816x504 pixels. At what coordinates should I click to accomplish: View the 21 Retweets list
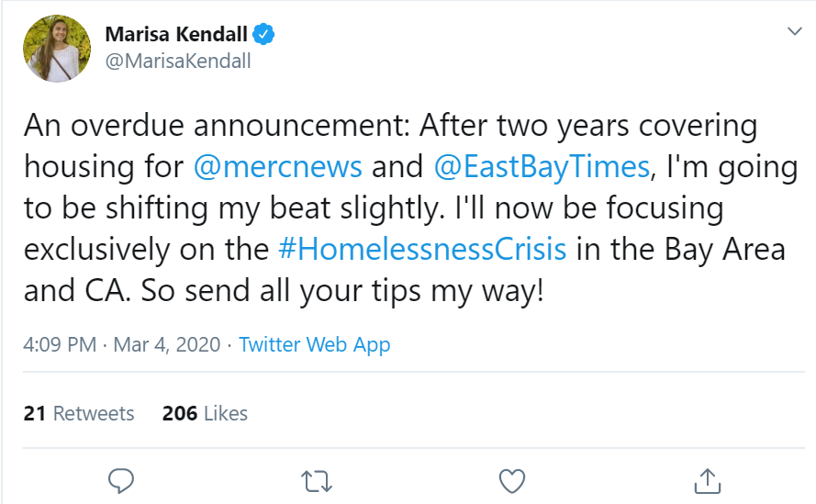(79, 413)
